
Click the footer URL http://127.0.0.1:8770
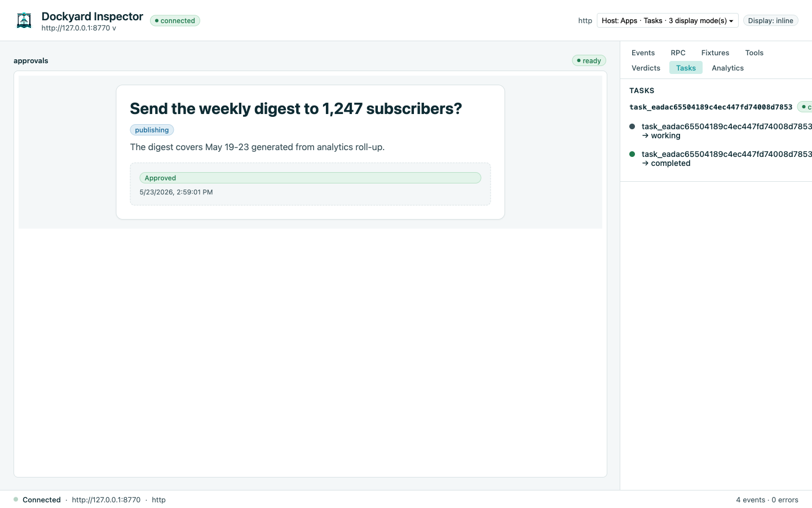(x=106, y=500)
